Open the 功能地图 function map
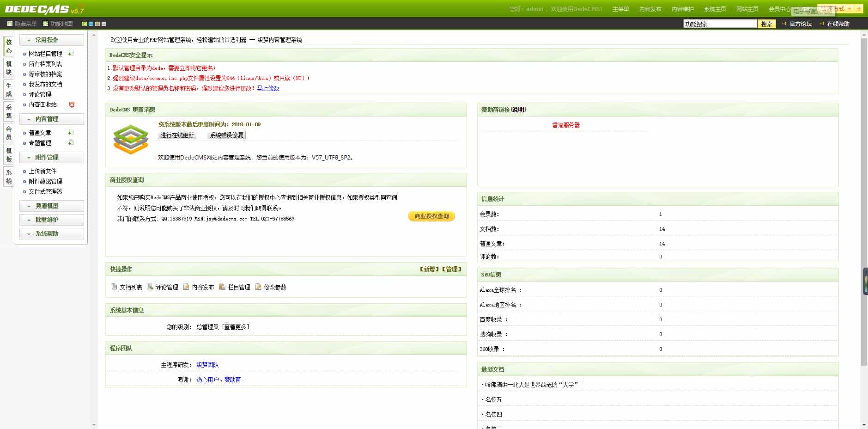 click(x=58, y=24)
